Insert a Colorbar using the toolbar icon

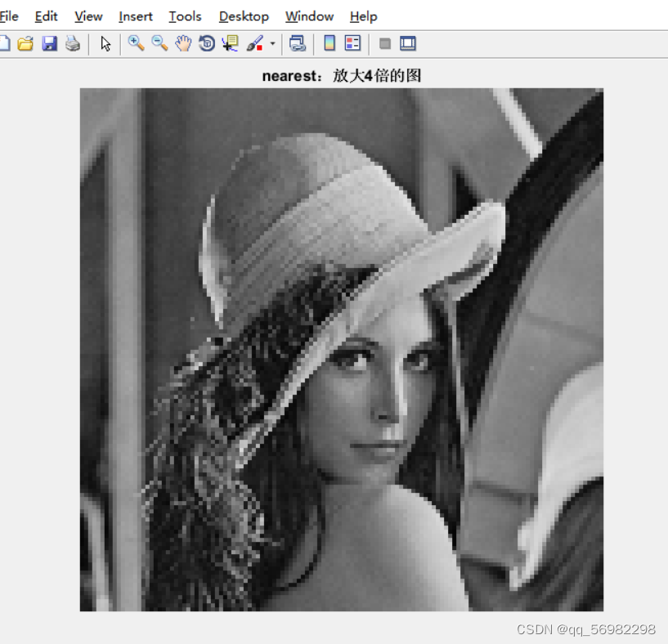[330, 43]
